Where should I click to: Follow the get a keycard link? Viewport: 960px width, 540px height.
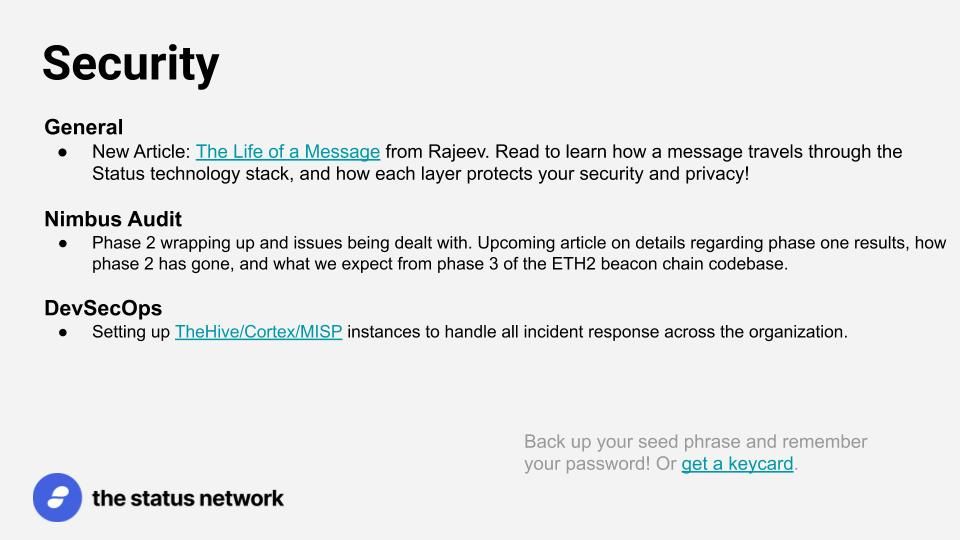tap(737, 463)
